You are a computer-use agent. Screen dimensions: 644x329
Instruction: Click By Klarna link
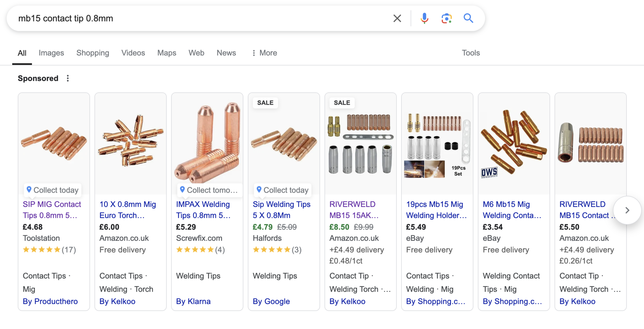(193, 301)
